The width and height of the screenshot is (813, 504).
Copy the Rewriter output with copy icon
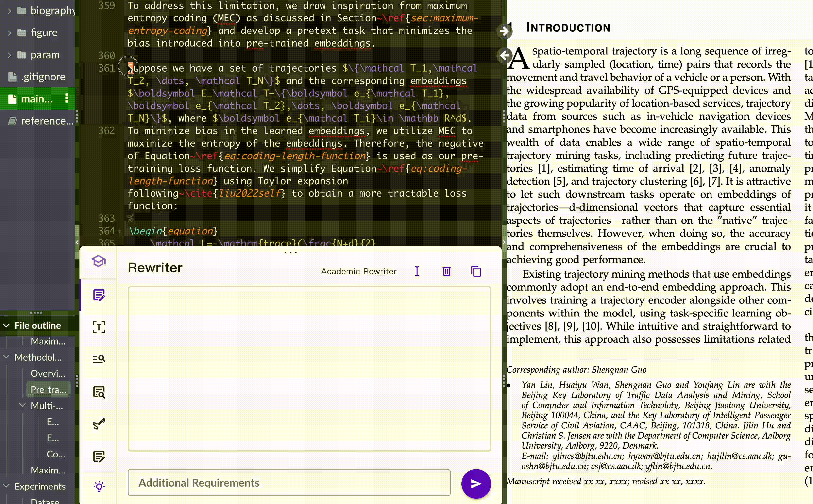pos(476,271)
